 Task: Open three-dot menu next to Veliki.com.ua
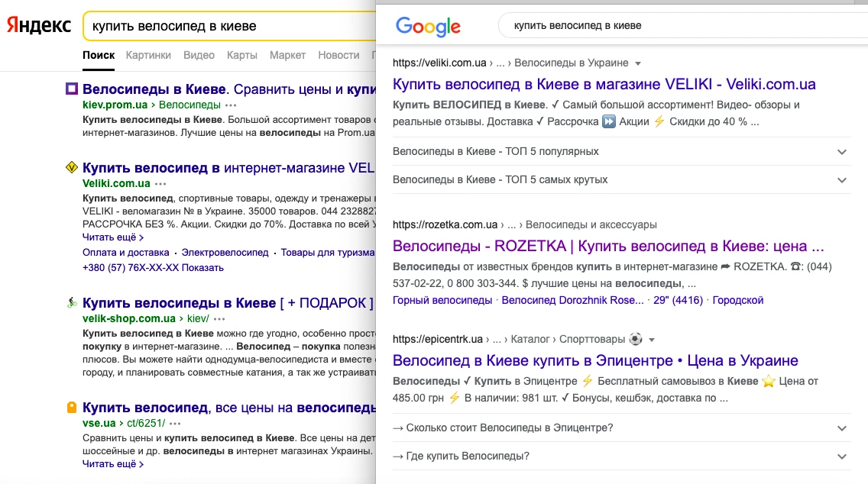pos(160,184)
